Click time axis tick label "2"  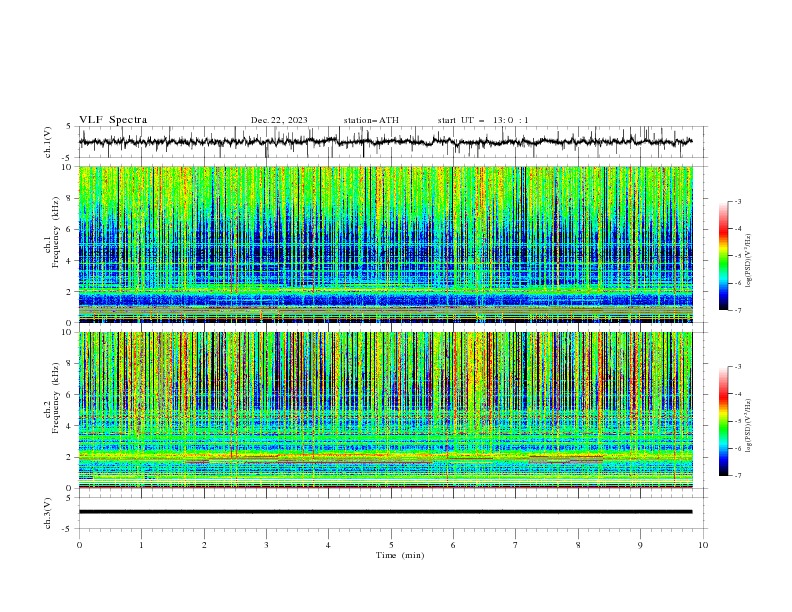click(204, 545)
